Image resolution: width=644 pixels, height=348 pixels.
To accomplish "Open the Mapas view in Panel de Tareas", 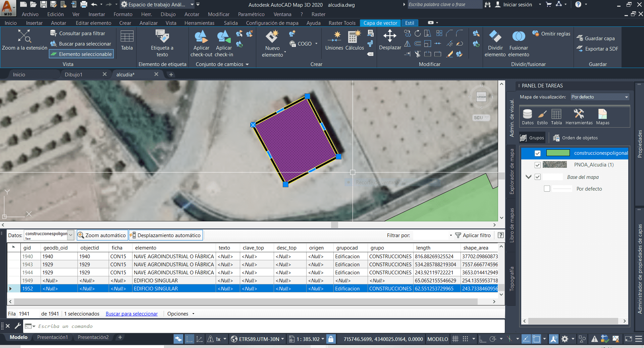I will pyautogui.click(x=602, y=117).
